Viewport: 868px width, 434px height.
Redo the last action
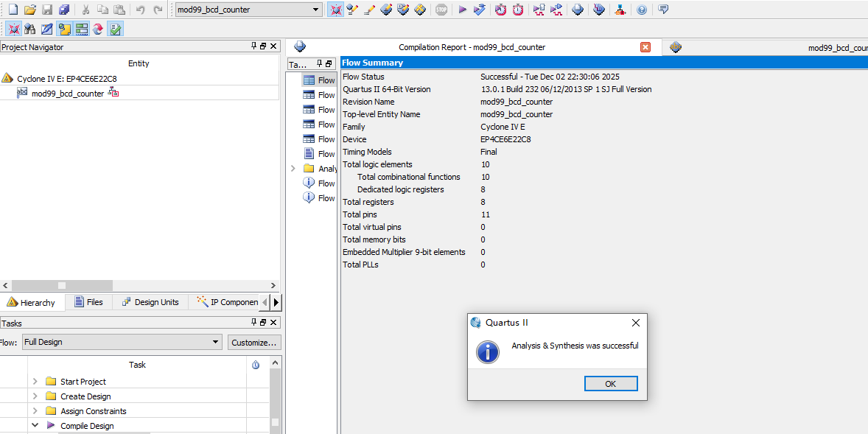click(158, 10)
